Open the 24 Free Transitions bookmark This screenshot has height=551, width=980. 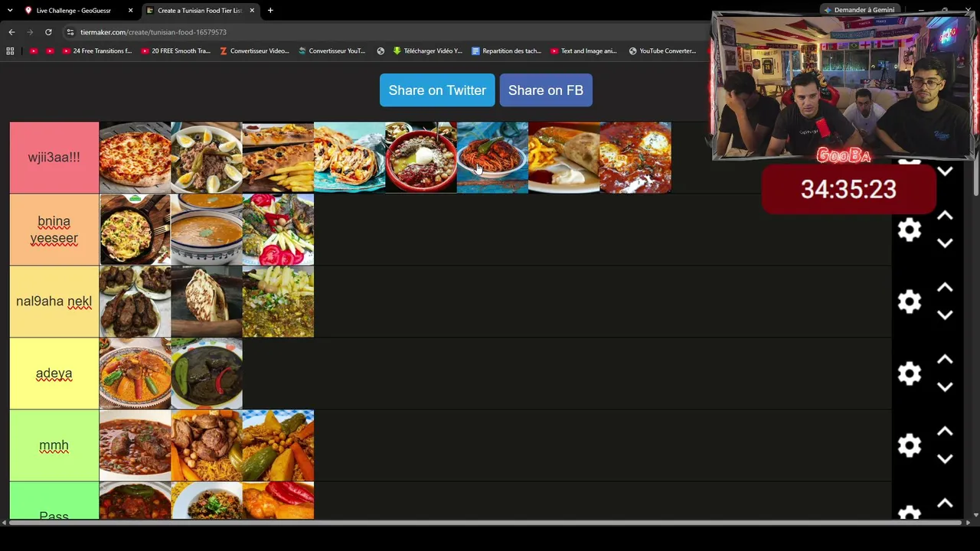(96, 51)
